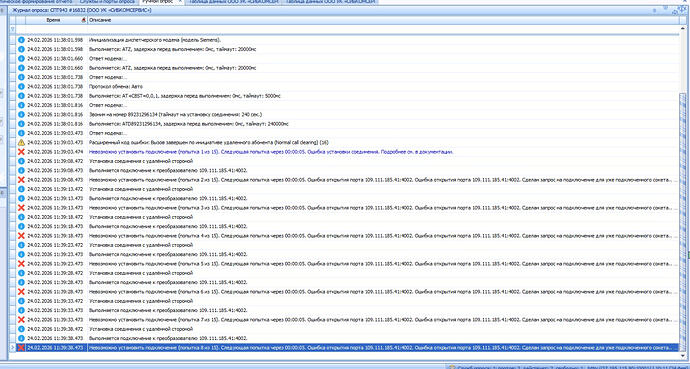Click info icon of 'Установка соединения' row at 11:39:23.472
This screenshot has height=369, width=690.
point(21,245)
